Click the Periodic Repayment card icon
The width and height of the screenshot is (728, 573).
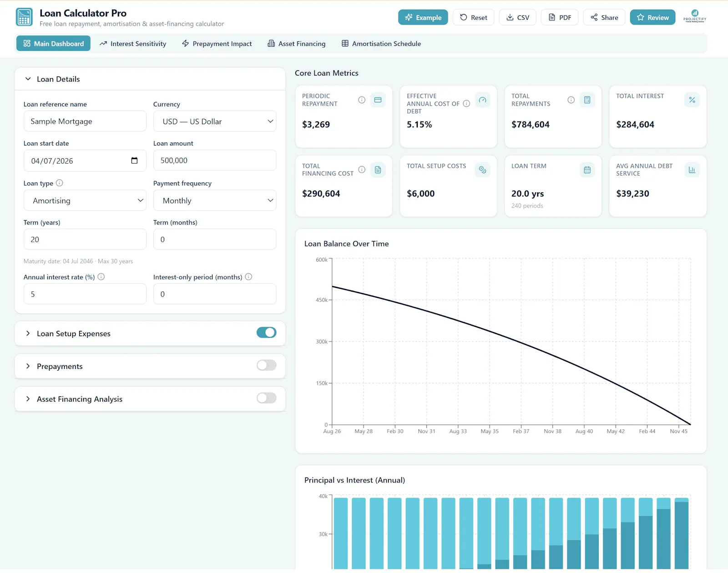coord(378,100)
